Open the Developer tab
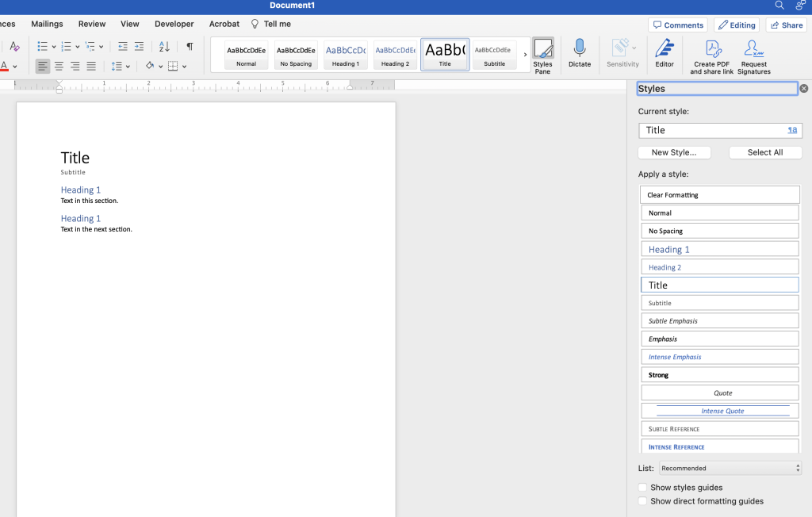The height and width of the screenshot is (517, 812). point(174,24)
